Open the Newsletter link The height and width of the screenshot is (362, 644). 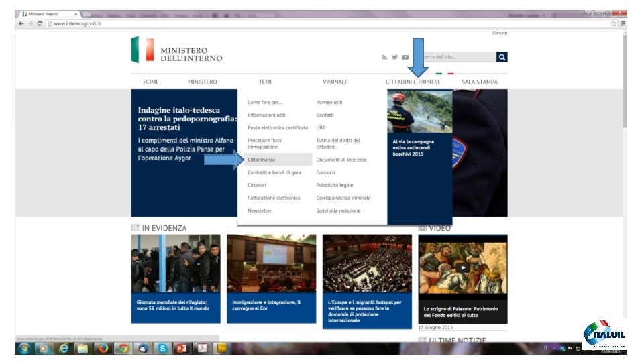(x=260, y=210)
